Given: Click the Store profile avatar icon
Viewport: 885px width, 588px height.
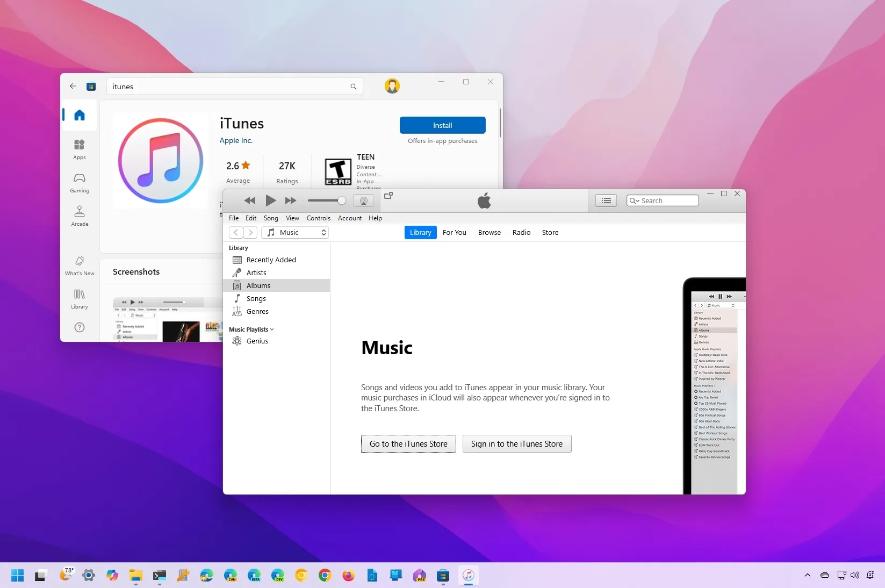Looking at the screenshot, I should tap(392, 86).
